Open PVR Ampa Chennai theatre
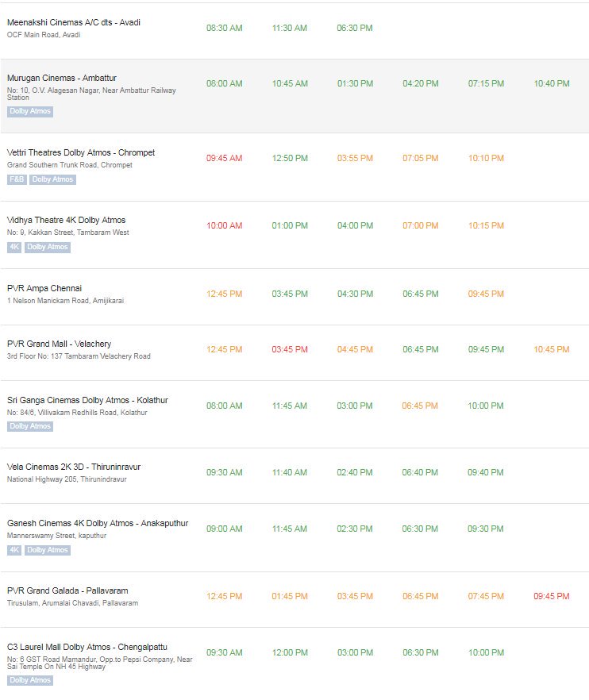 [44, 288]
